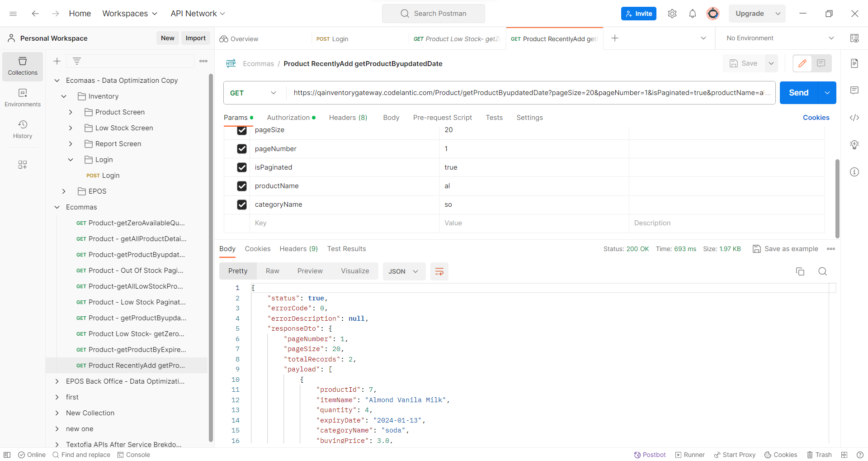Open Save options dropdown arrow

(771, 63)
